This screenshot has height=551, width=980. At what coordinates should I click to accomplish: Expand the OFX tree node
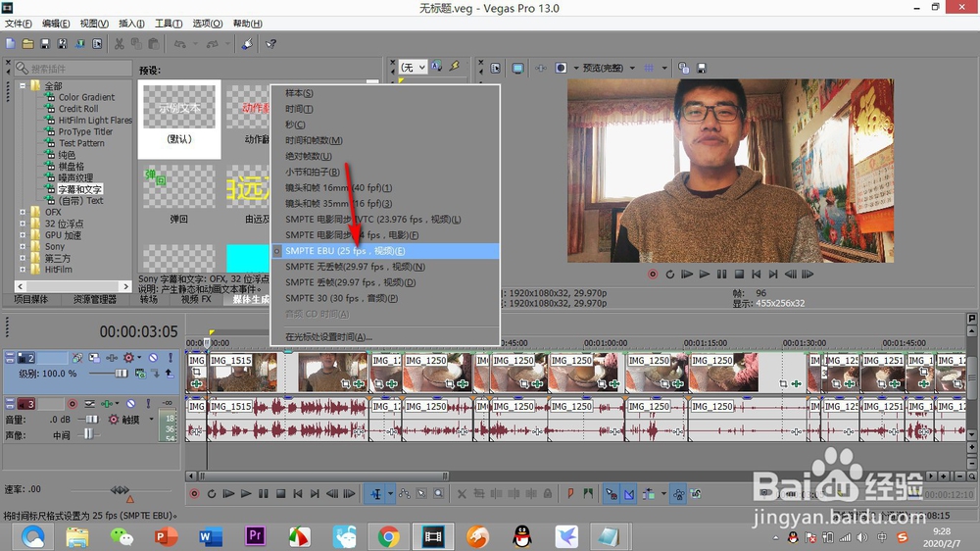[23, 212]
